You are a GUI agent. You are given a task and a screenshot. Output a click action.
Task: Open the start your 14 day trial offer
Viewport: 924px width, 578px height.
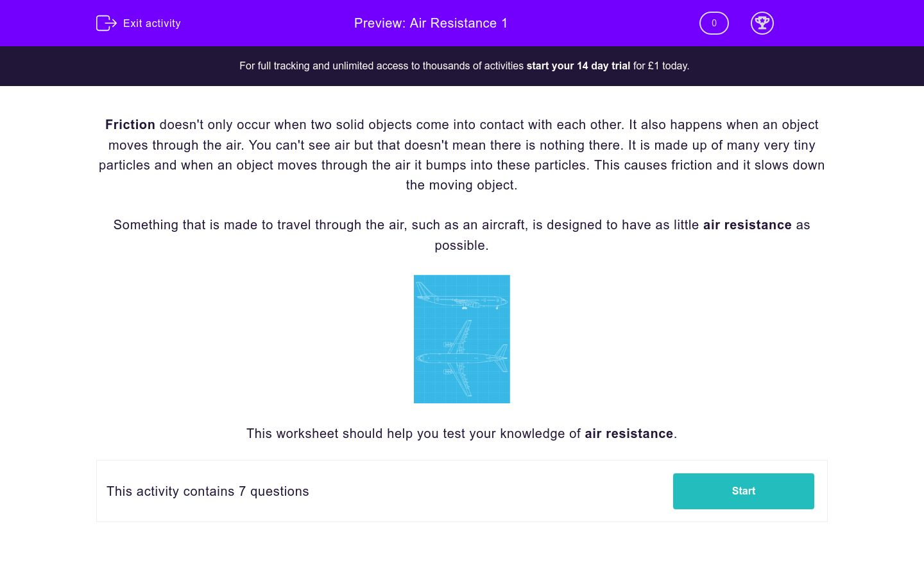pos(577,66)
